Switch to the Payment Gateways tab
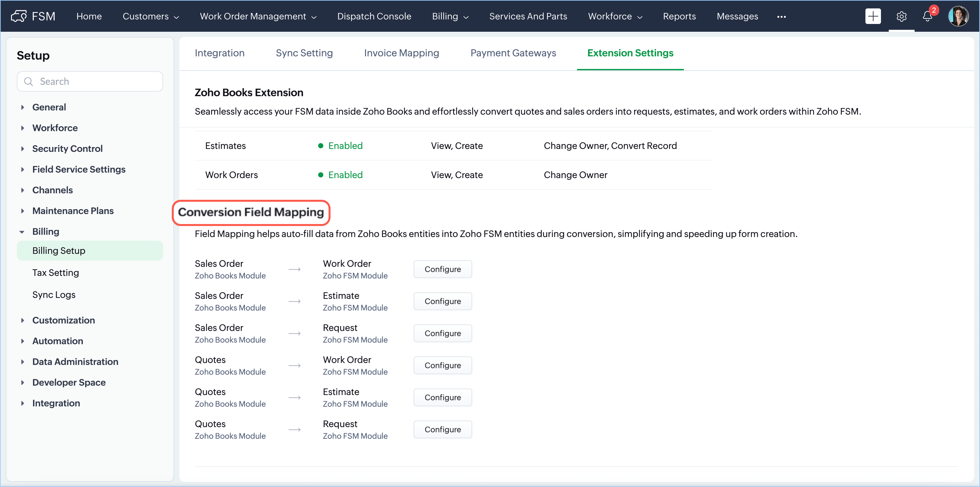 pyautogui.click(x=513, y=53)
